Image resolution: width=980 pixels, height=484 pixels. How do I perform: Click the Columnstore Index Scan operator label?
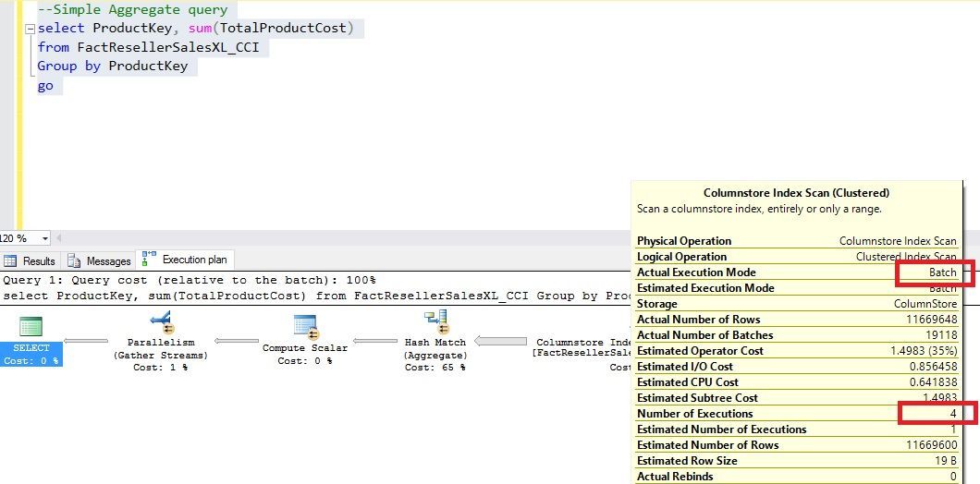[583, 348]
